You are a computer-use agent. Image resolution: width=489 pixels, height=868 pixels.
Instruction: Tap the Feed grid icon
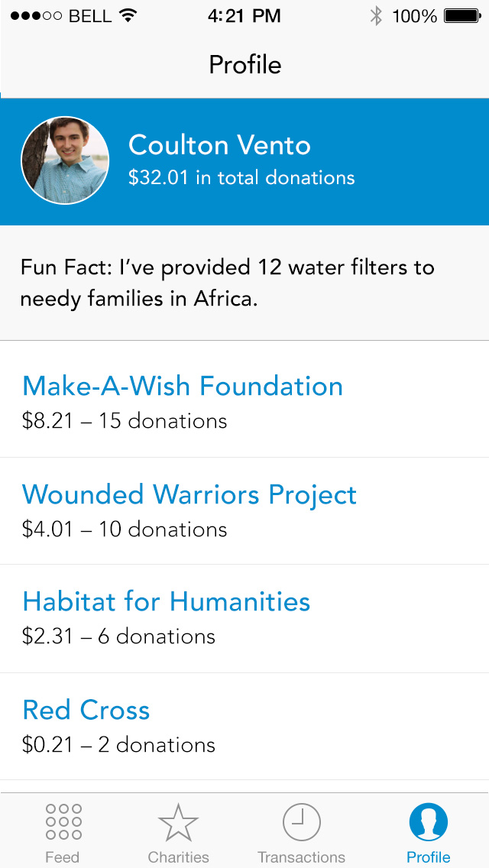point(63,821)
